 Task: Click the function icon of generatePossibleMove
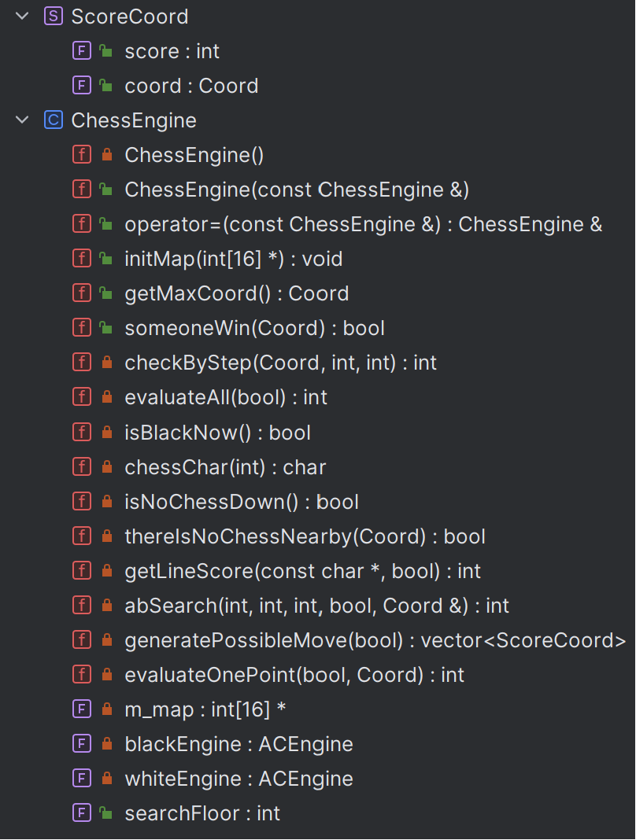click(82, 639)
